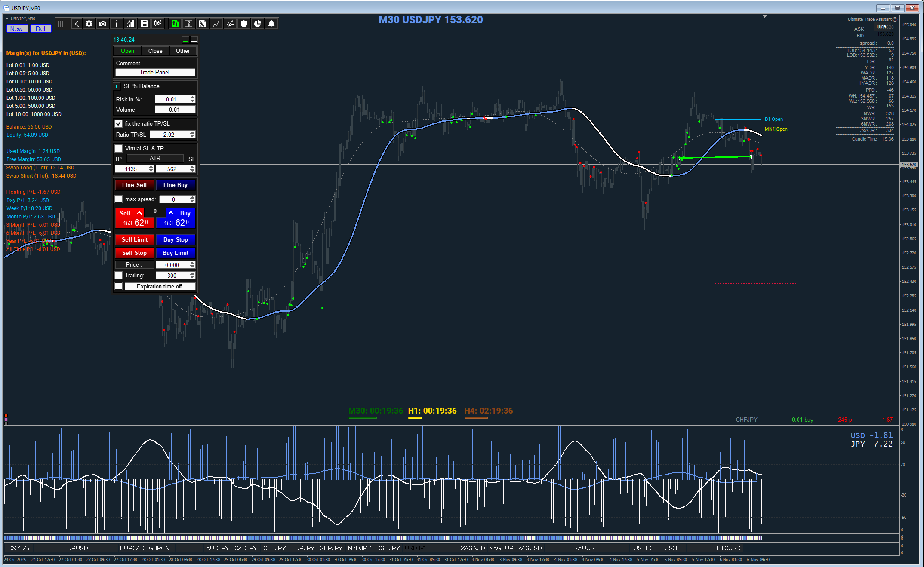This screenshot has width=924, height=567.
Task: Select the XAUUSD symbol at bottom
Action: tap(586, 548)
